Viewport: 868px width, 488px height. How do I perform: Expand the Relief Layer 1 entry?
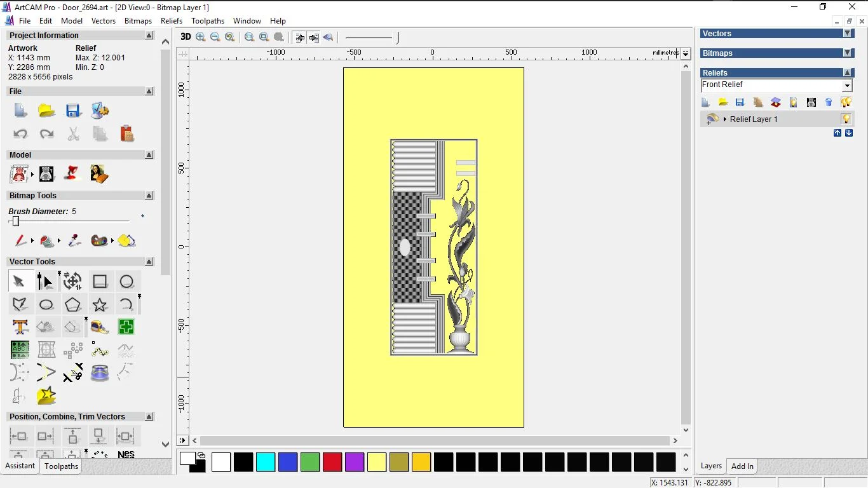tap(724, 119)
